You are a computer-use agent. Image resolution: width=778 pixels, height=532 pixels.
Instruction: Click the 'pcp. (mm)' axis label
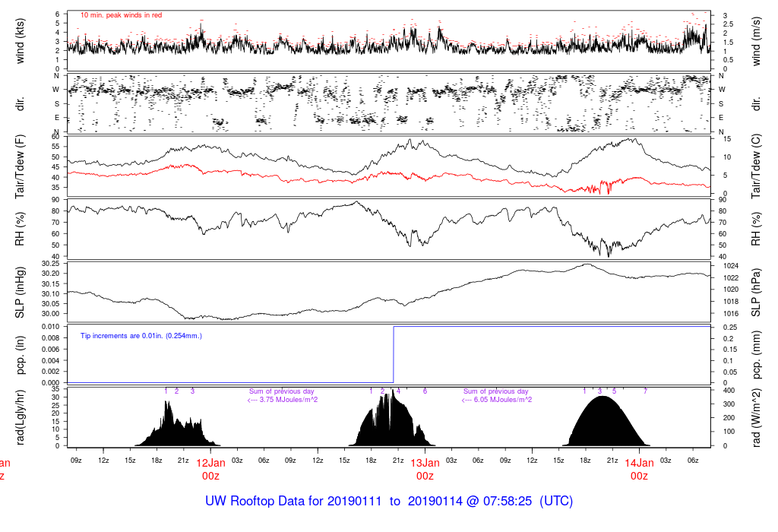coord(756,355)
